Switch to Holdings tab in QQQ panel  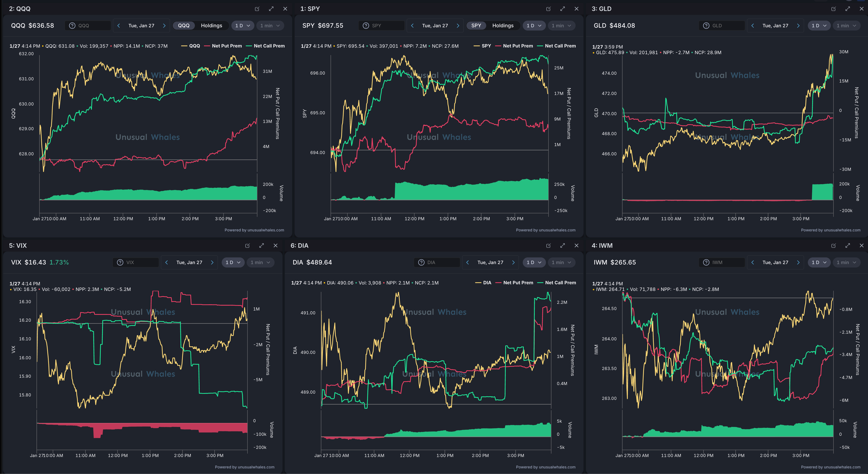211,26
